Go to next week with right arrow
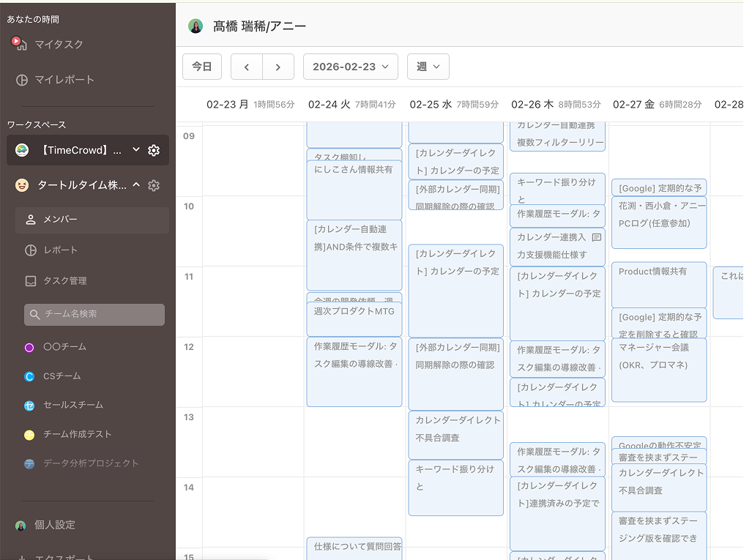The image size is (752, 560). pyautogui.click(x=278, y=67)
